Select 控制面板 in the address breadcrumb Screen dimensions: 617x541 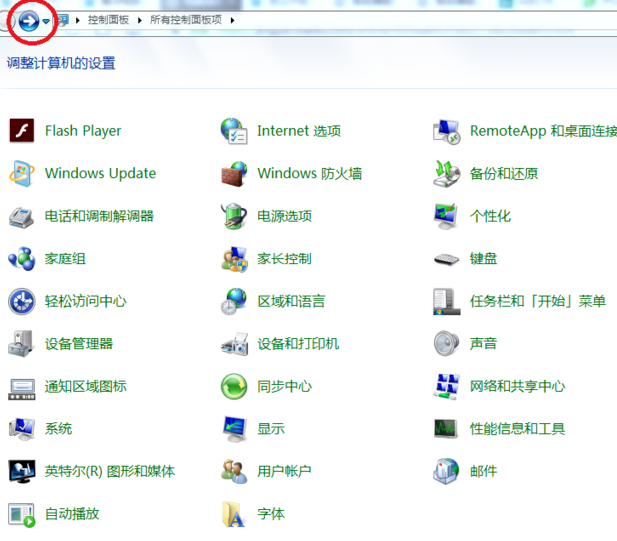108,20
